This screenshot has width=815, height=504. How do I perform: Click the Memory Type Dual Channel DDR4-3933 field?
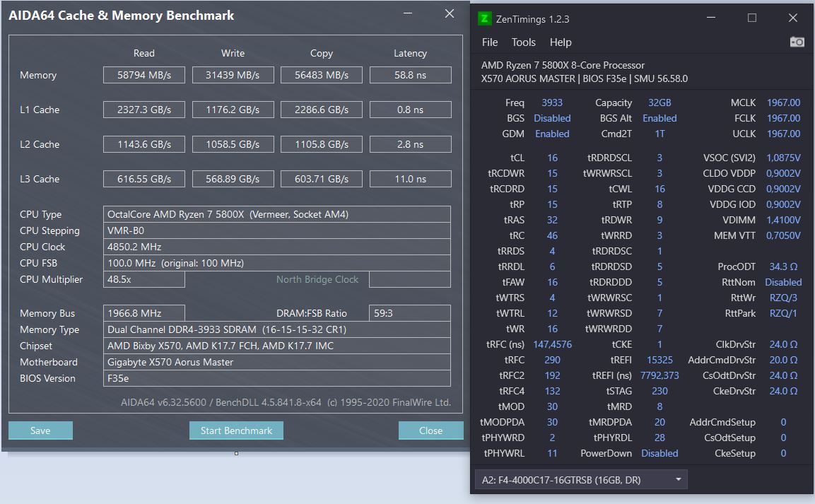[276, 329]
